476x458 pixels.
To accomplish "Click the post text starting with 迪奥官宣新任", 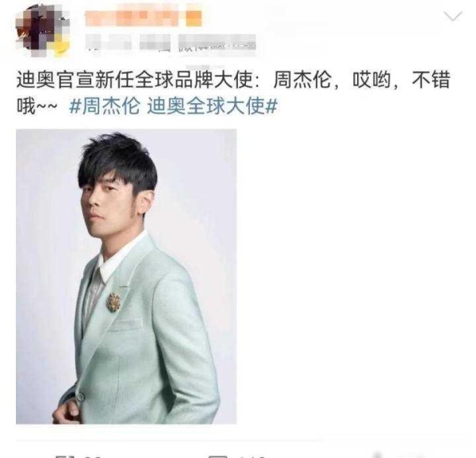I will pyautogui.click(x=233, y=93).
